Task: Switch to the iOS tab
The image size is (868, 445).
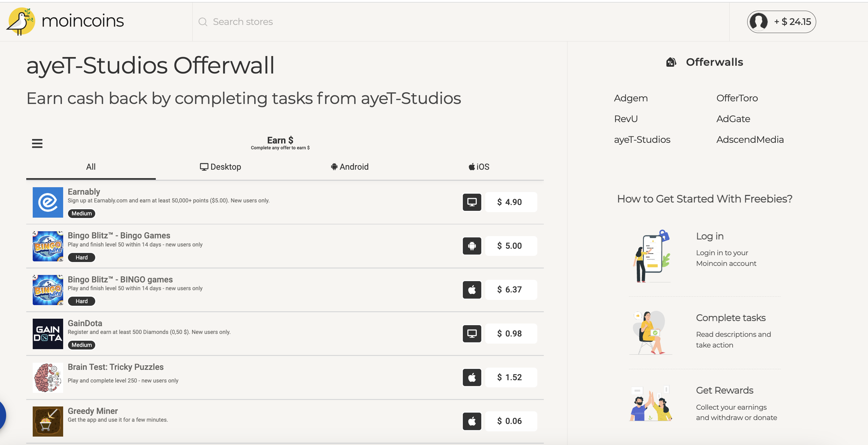Action: [479, 167]
